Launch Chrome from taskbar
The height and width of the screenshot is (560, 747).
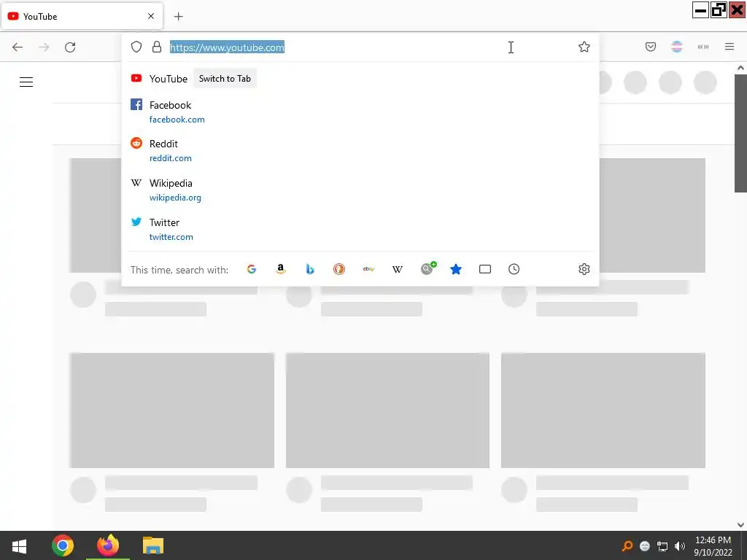click(63, 545)
